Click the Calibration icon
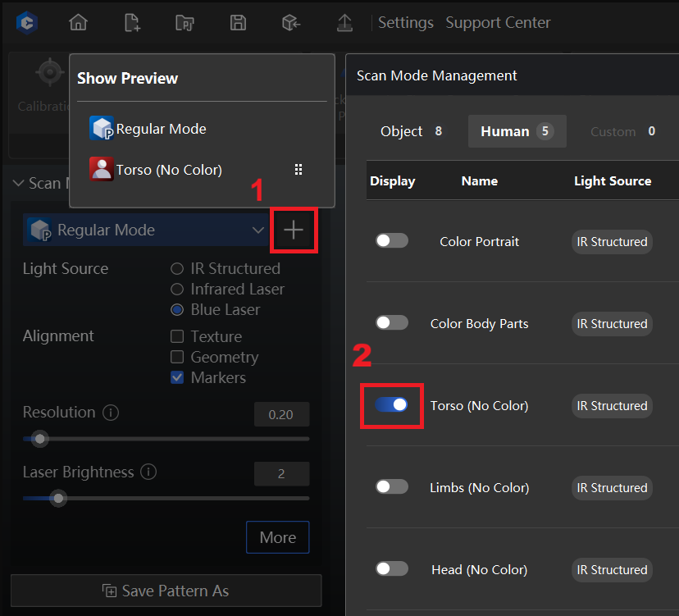The height and width of the screenshot is (616, 679). pos(49,71)
